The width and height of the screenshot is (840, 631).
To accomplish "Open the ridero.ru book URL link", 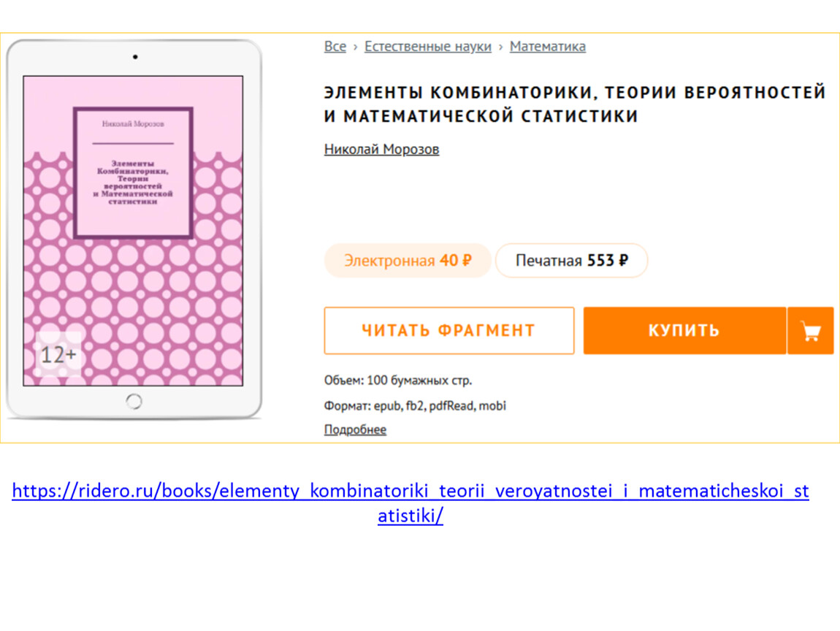I will pos(411,503).
